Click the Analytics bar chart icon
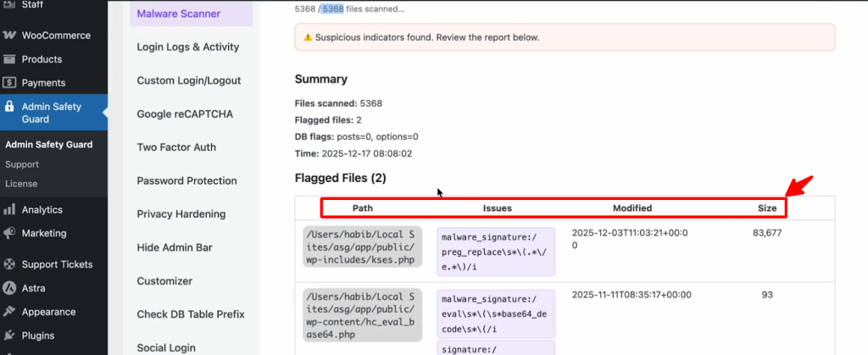Image resolution: width=868 pixels, height=355 pixels. tap(9, 210)
